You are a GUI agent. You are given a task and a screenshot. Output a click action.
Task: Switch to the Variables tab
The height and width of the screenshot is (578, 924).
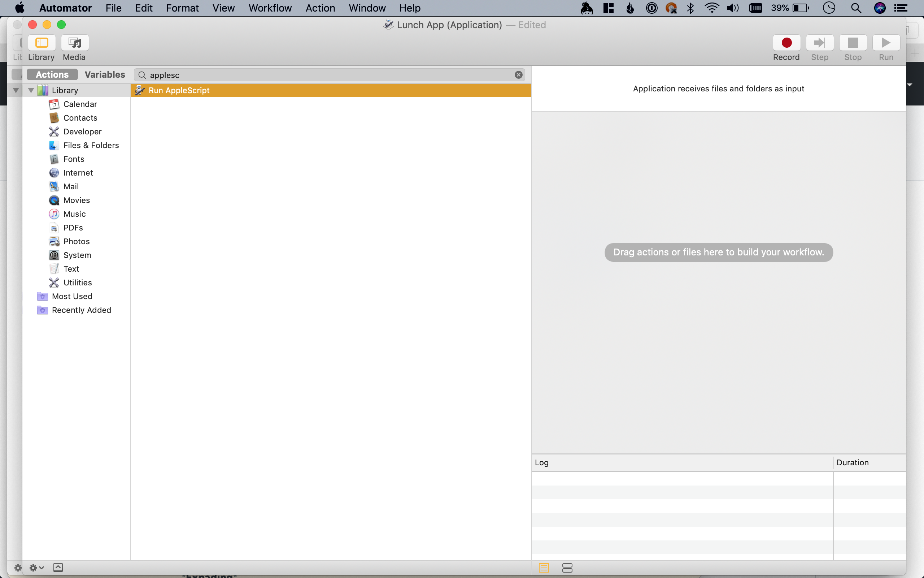pyautogui.click(x=105, y=74)
